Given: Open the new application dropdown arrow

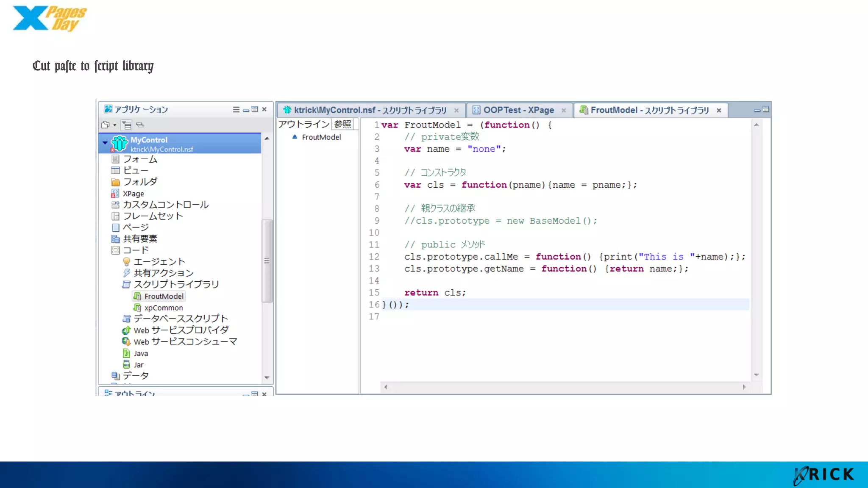Looking at the screenshot, I should [x=115, y=125].
